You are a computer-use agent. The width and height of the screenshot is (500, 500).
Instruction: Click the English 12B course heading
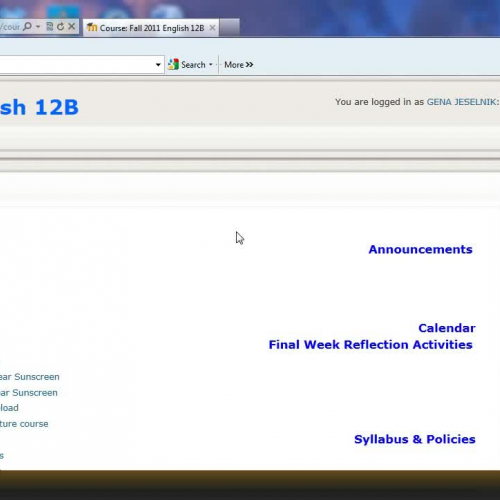click(x=39, y=108)
